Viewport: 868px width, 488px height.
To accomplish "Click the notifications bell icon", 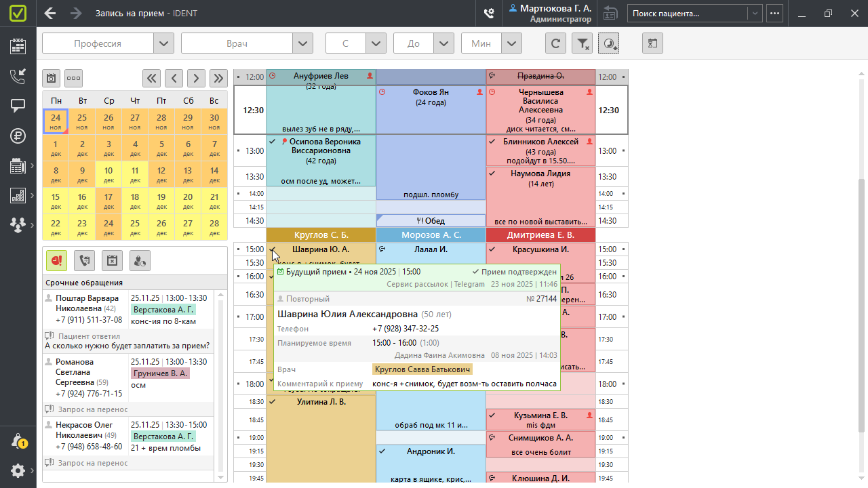I will 18,441.
